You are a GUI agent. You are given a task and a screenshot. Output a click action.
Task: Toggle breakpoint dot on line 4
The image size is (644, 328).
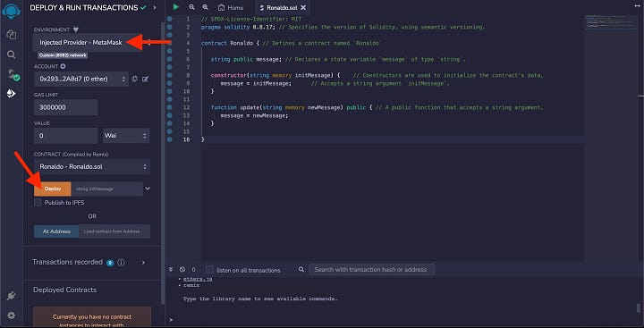[169, 43]
